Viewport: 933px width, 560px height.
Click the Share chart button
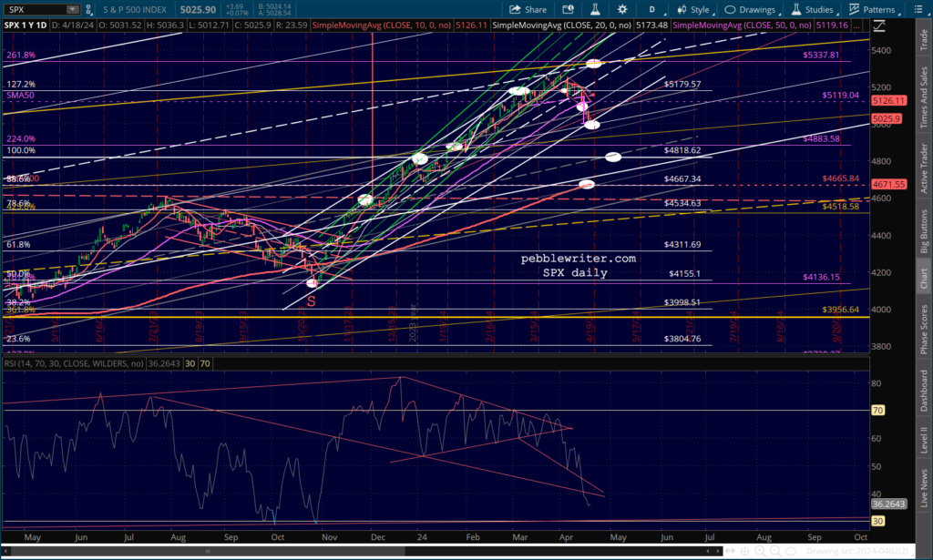[x=528, y=9]
